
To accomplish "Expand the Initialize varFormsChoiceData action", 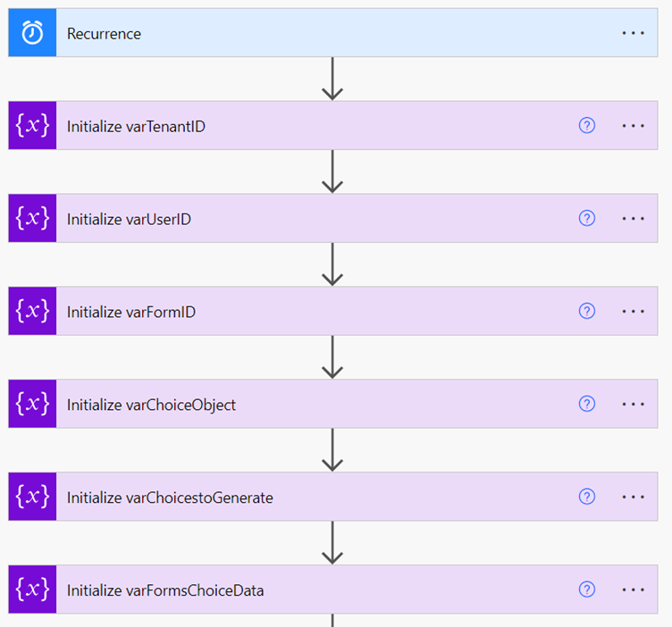I will [333, 589].
